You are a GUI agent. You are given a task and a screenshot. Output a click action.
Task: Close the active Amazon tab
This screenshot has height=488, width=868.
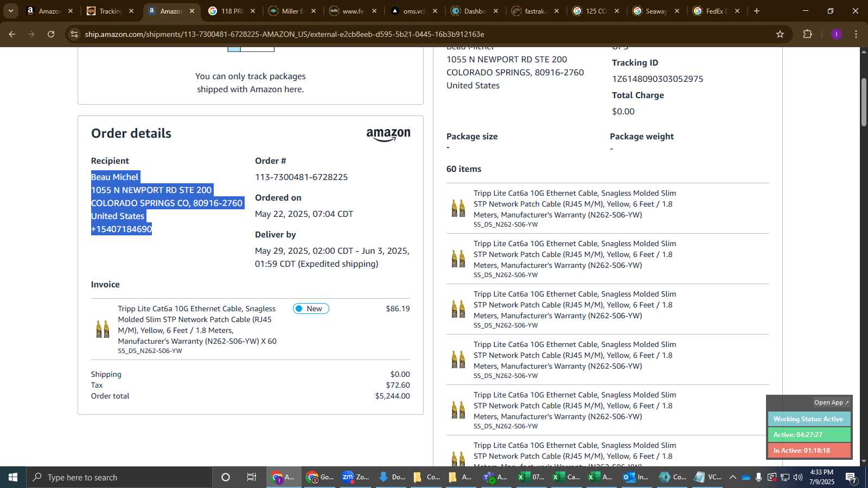click(x=192, y=11)
